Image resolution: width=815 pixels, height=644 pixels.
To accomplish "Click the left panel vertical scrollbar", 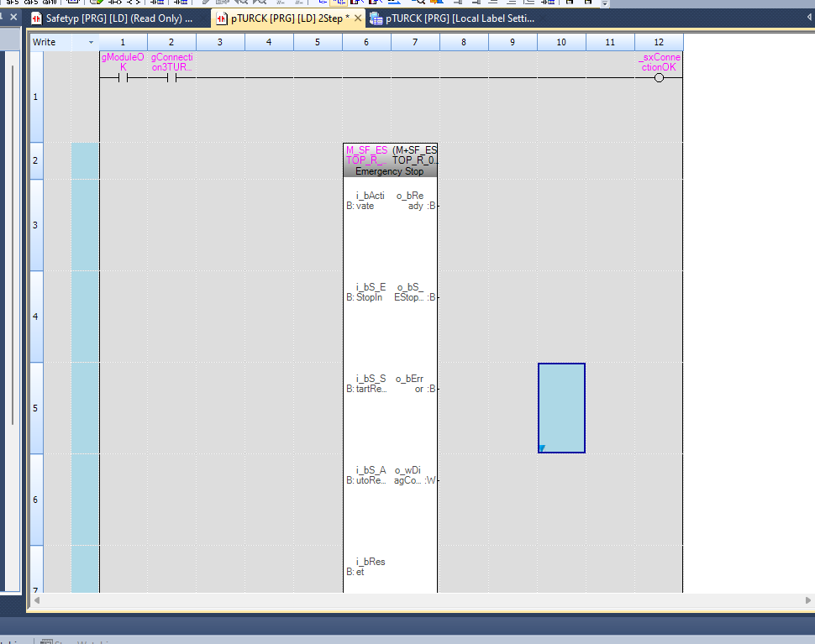I will pyautogui.click(x=13, y=244).
